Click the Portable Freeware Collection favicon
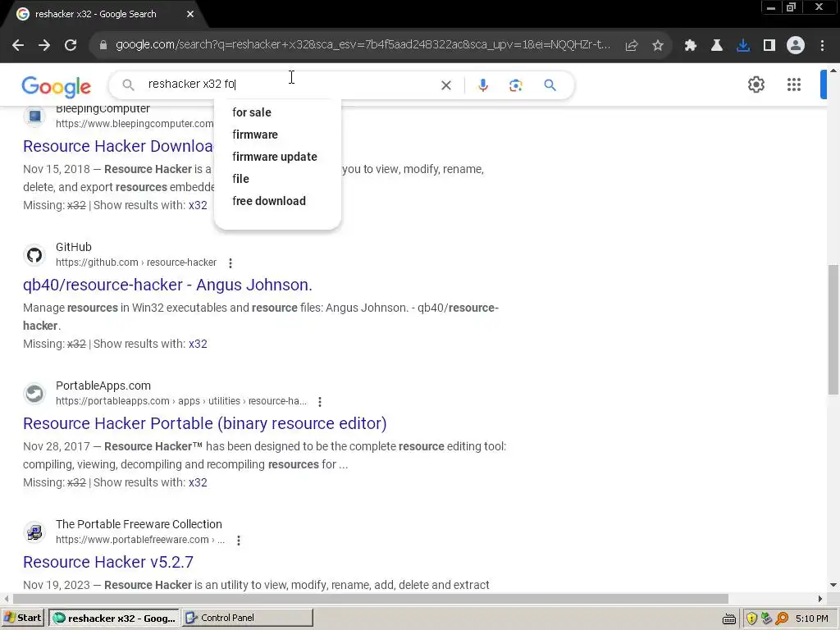This screenshot has height=630, width=840. point(34,532)
